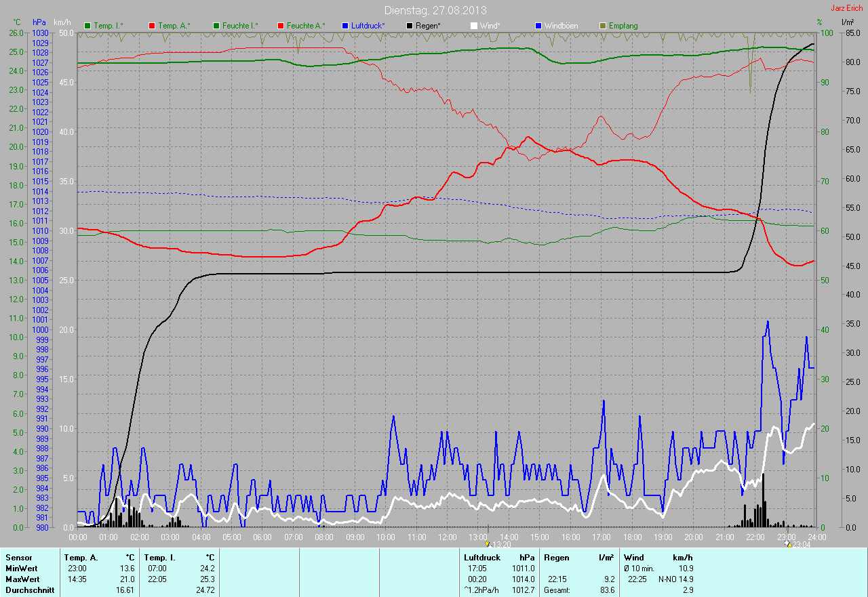The width and height of the screenshot is (868, 597).
Task: Click the olive Empfang legend square
Action: click(x=603, y=26)
